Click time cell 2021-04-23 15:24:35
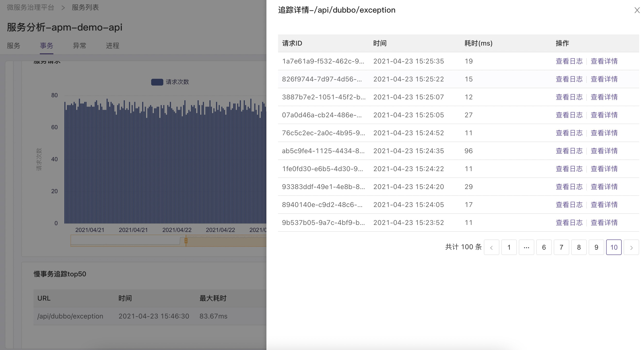The height and width of the screenshot is (350, 644). [x=408, y=151]
